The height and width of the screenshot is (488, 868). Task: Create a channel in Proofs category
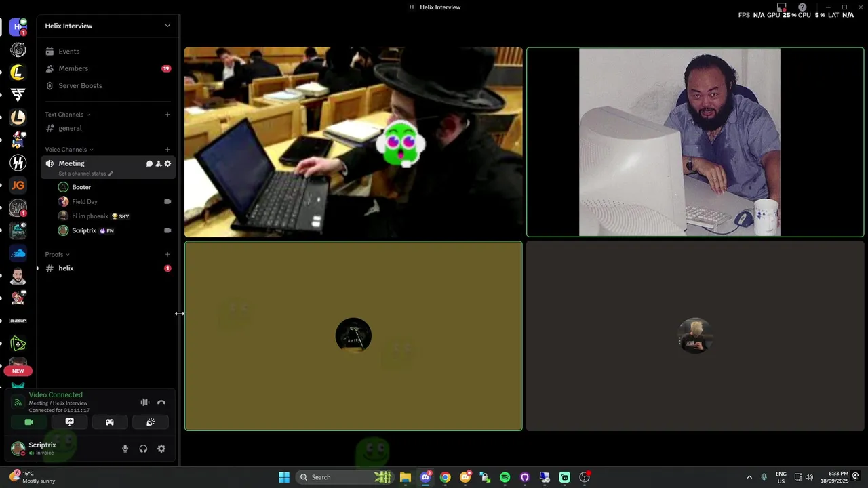coord(167,255)
